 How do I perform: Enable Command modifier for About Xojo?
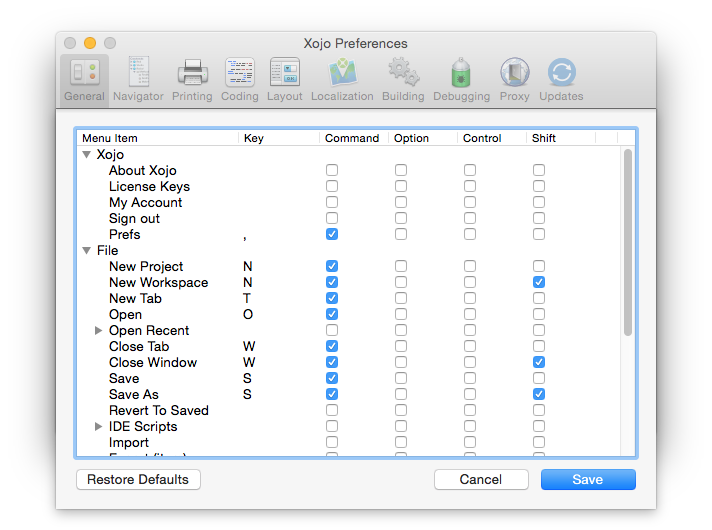tap(332, 170)
